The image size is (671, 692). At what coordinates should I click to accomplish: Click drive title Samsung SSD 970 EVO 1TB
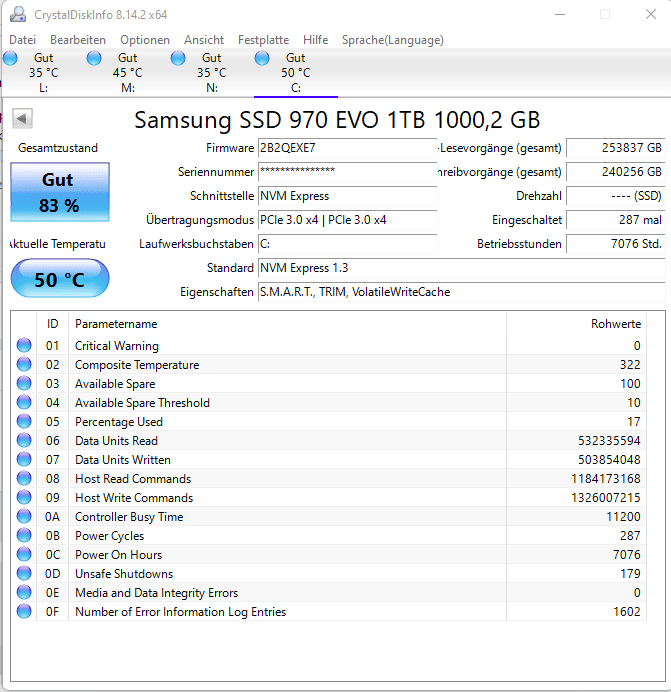[337, 120]
